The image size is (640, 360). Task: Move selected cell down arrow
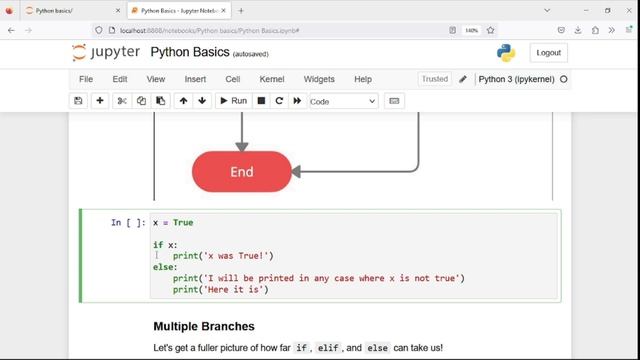pyautogui.click(x=202, y=101)
